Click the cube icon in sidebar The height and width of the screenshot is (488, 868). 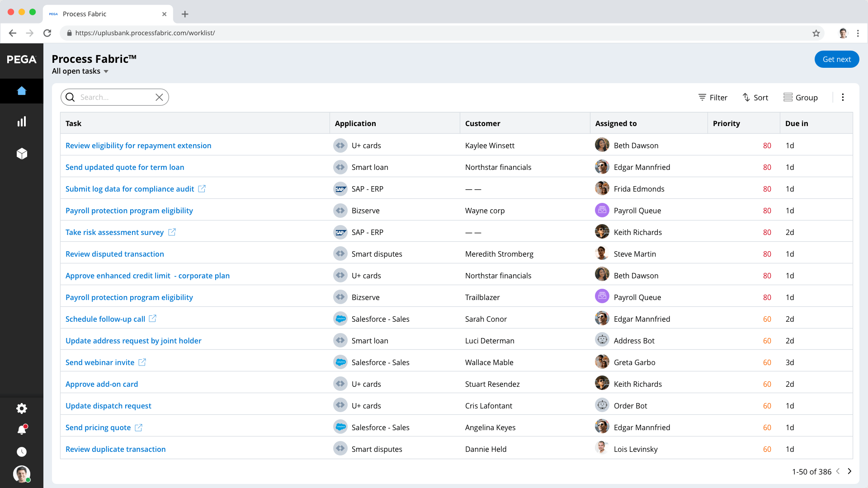click(x=22, y=154)
